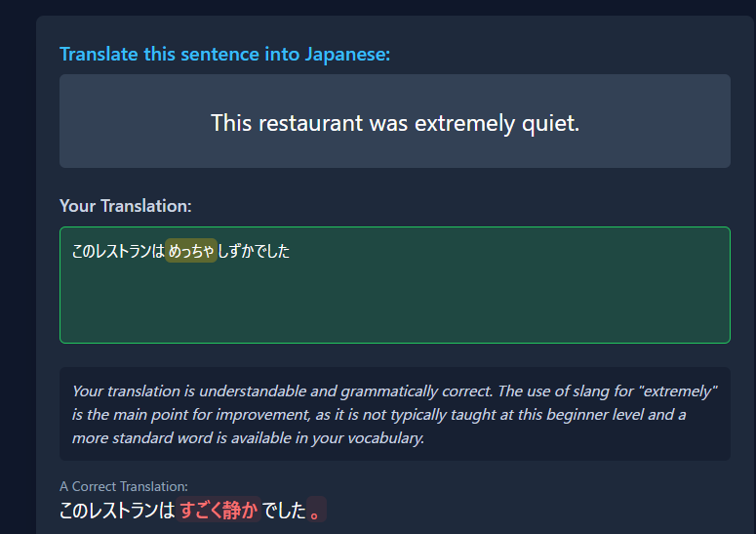Screen dimensions: 756x534
Task: Click the word "restaurant" in the prompt
Action: (310, 123)
